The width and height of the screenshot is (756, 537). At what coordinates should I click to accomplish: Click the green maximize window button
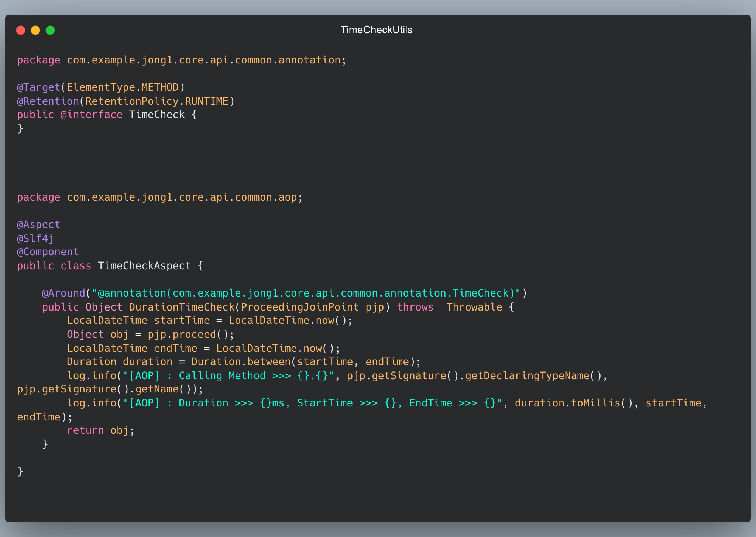point(50,30)
